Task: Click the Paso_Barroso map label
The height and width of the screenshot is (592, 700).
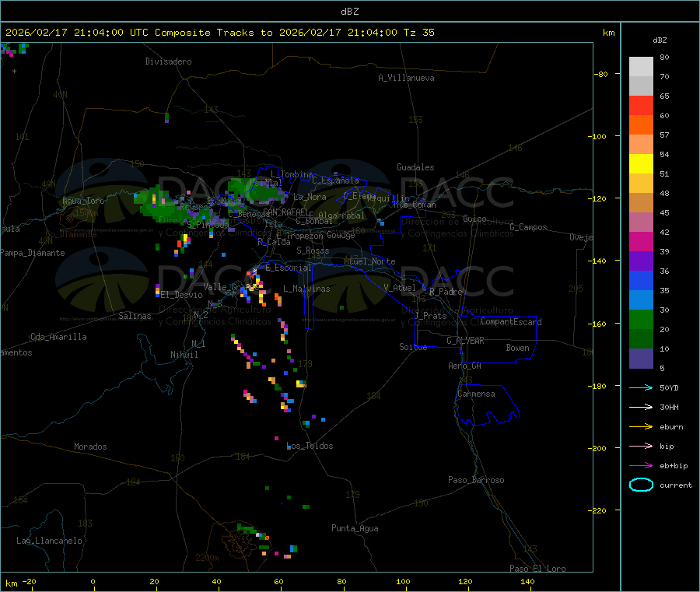Action: (476, 480)
